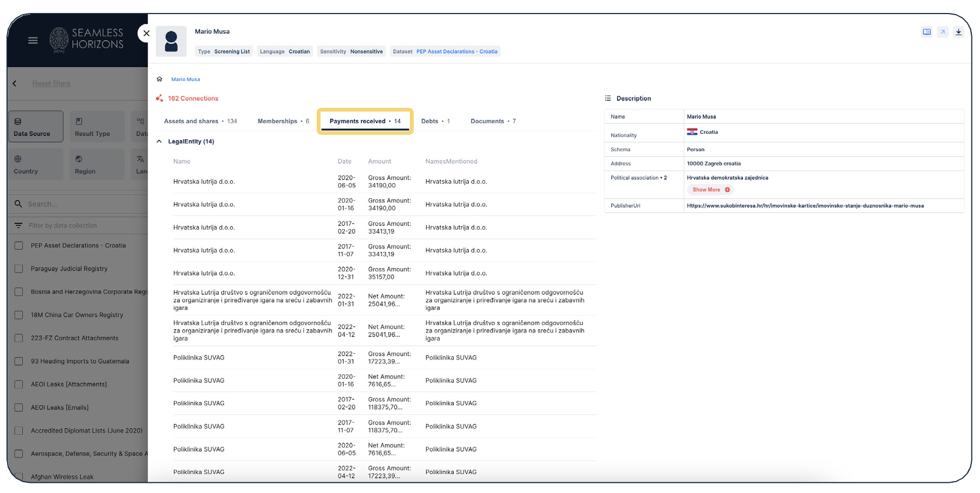Collapse the LegalEntity (14) group

(x=159, y=141)
